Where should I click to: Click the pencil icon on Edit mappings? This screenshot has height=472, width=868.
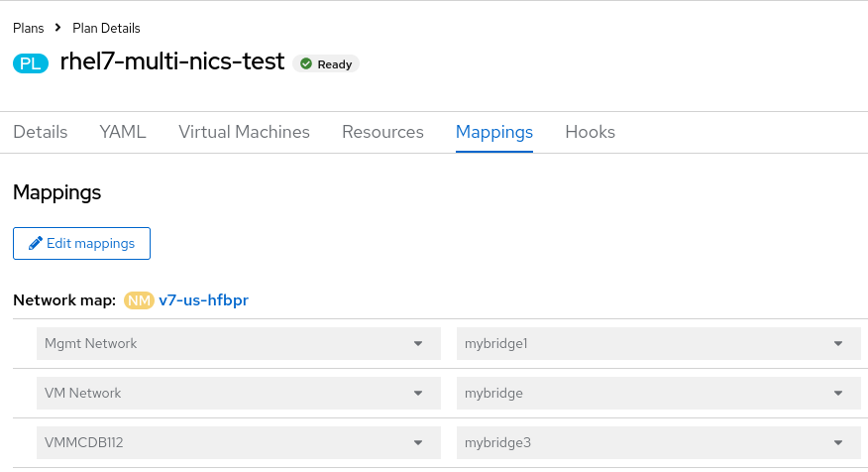click(x=36, y=243)
